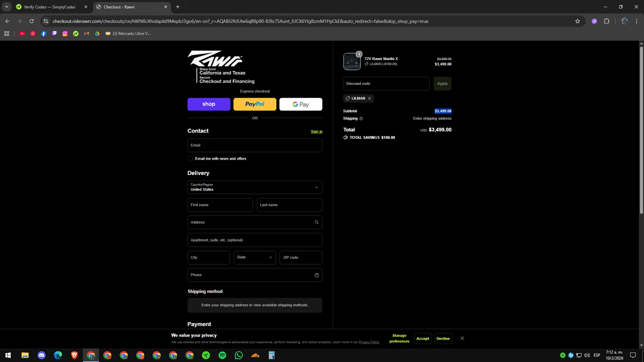Screen dimensions: 644x362
Task: Open the tab search dropdown arrow
Action: [x=6, y=7]
